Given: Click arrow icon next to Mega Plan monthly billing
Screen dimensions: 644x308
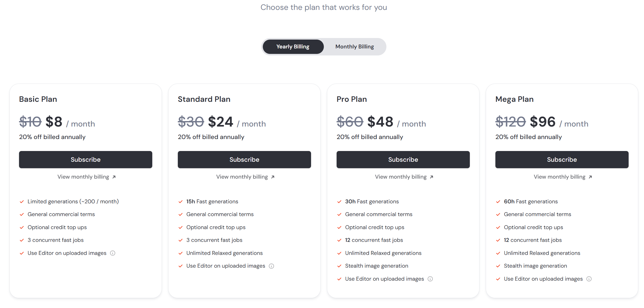Looking at the screenshot, I should (590, 177).
